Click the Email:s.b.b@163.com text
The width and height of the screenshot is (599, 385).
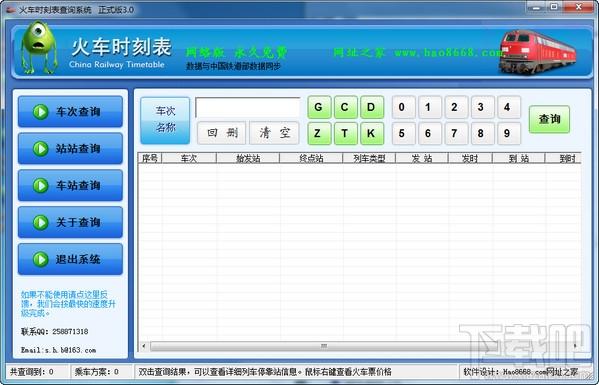coord(58,350)
